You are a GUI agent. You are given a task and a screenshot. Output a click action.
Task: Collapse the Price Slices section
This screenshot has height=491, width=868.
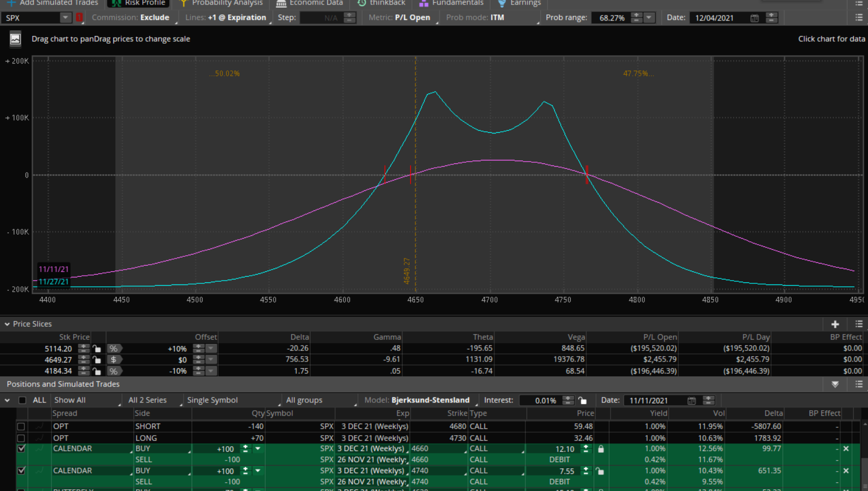(x=7, y=324)
